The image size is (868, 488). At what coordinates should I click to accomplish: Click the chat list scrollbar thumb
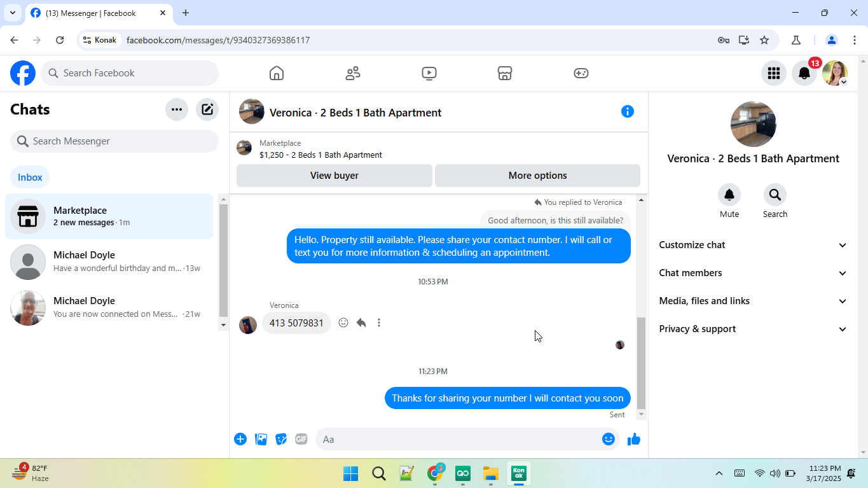click(x=223, y=261)
